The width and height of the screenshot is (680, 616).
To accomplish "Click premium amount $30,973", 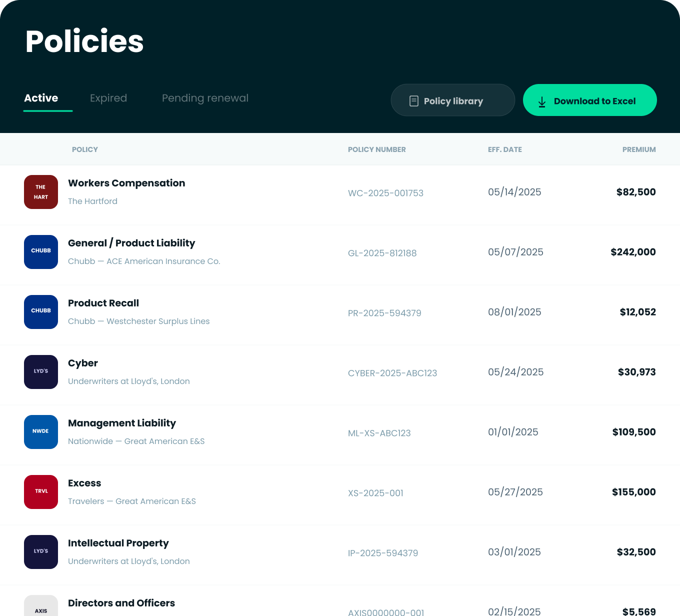I will [x=636, y=372].
